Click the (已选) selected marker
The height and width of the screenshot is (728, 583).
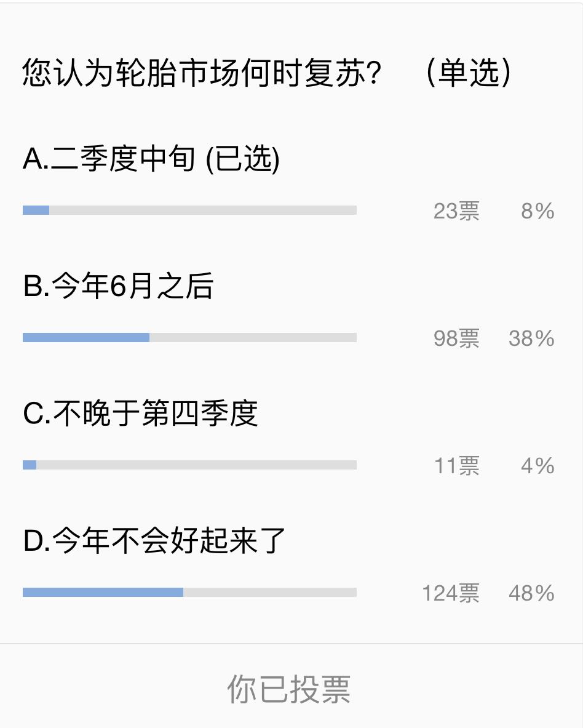click(x=242, y=159)
